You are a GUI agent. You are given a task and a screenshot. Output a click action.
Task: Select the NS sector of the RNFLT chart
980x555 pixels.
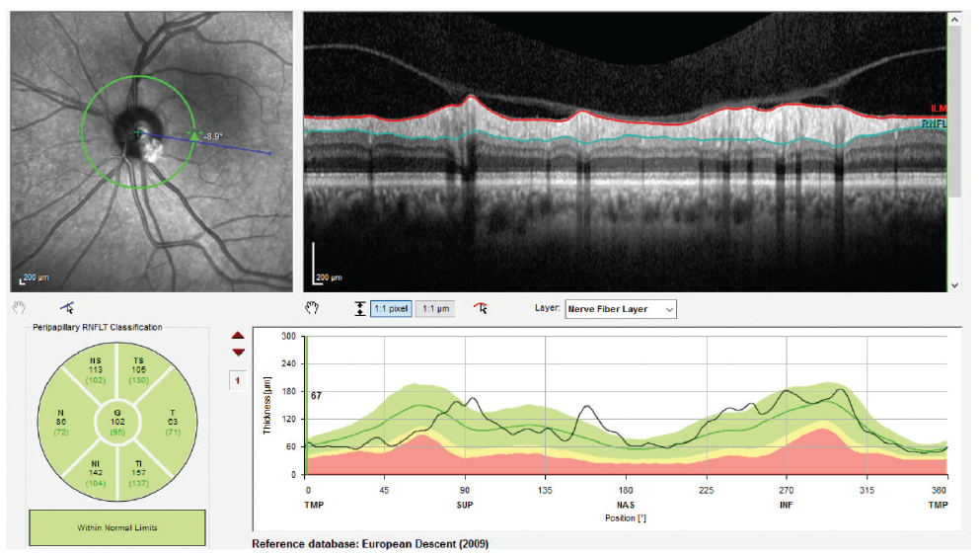pyautogui.click(x=94, y=371)
